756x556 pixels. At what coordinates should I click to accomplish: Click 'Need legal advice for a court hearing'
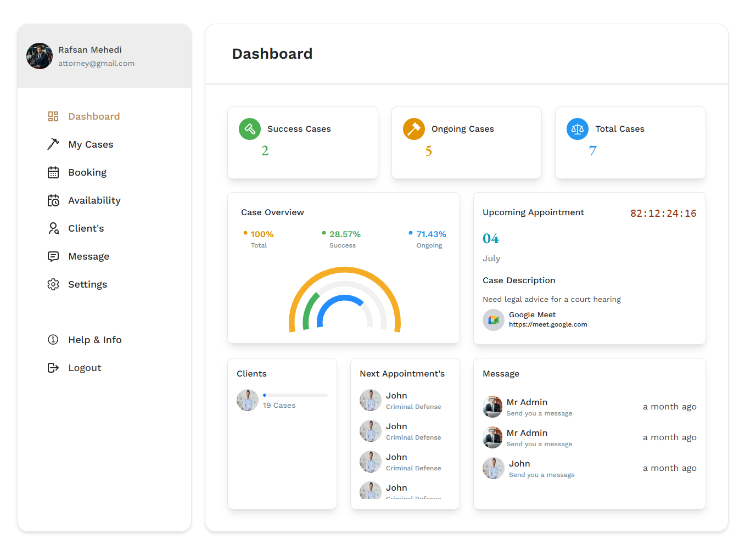pos(552,299)
